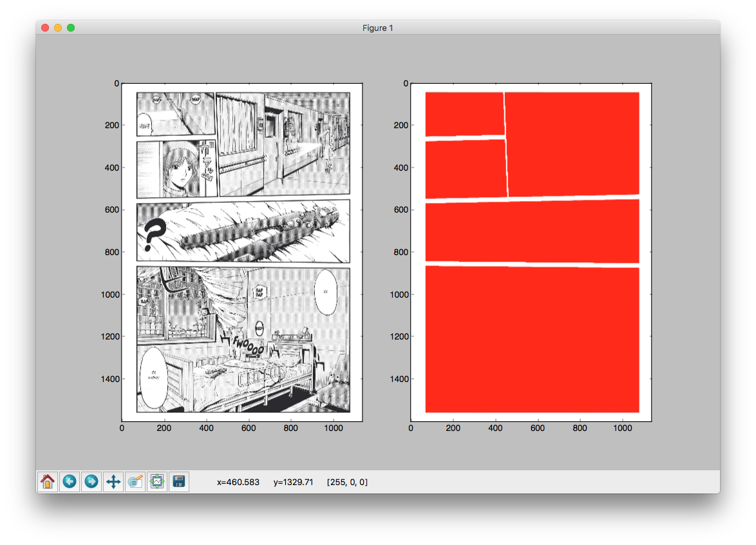Go forward to next view arrow
This screenshot has width=756, height=545.
pyautogui.click(x=91, y=481)
